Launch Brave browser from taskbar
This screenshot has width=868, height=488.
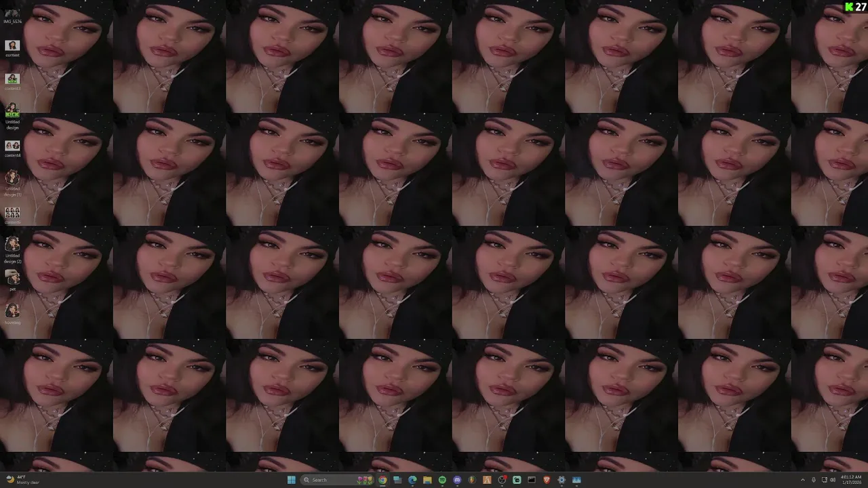(547, 480)
